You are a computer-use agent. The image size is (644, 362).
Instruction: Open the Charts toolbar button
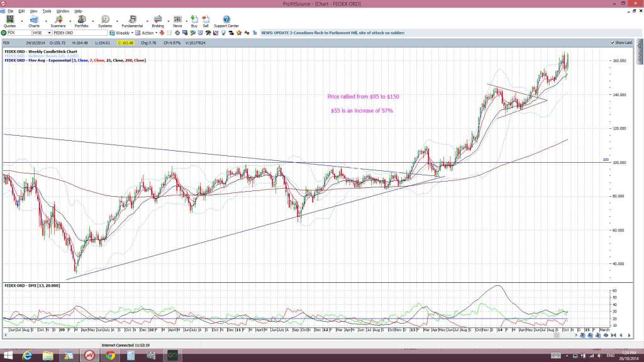(34, 21)
